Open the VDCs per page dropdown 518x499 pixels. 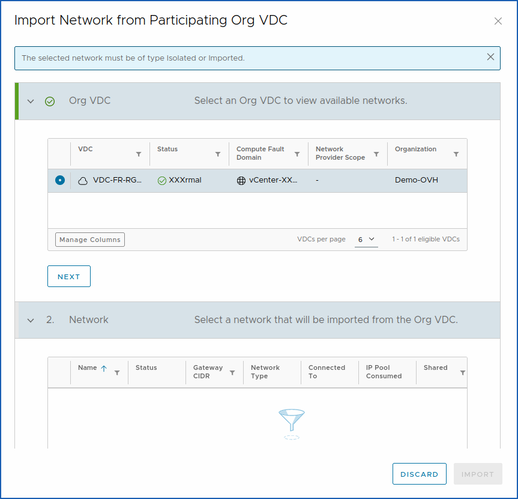pos(366,239)
